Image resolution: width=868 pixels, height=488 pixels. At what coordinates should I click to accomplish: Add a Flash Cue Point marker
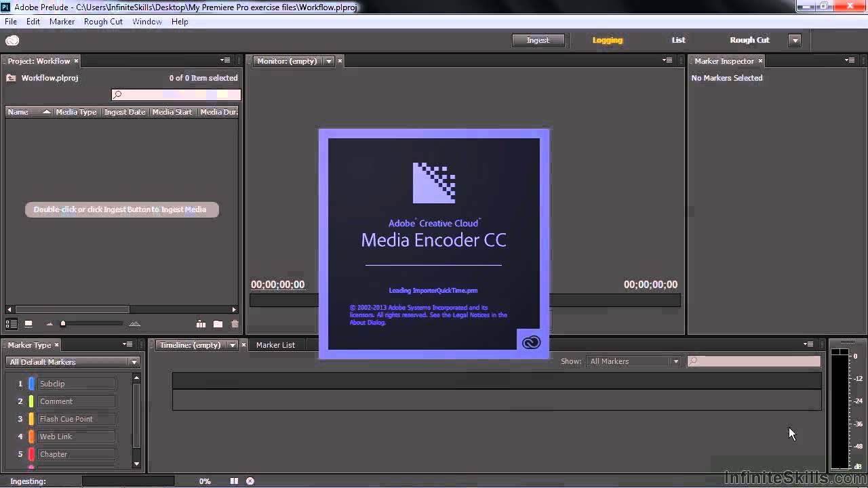click(x=76, y=419)
